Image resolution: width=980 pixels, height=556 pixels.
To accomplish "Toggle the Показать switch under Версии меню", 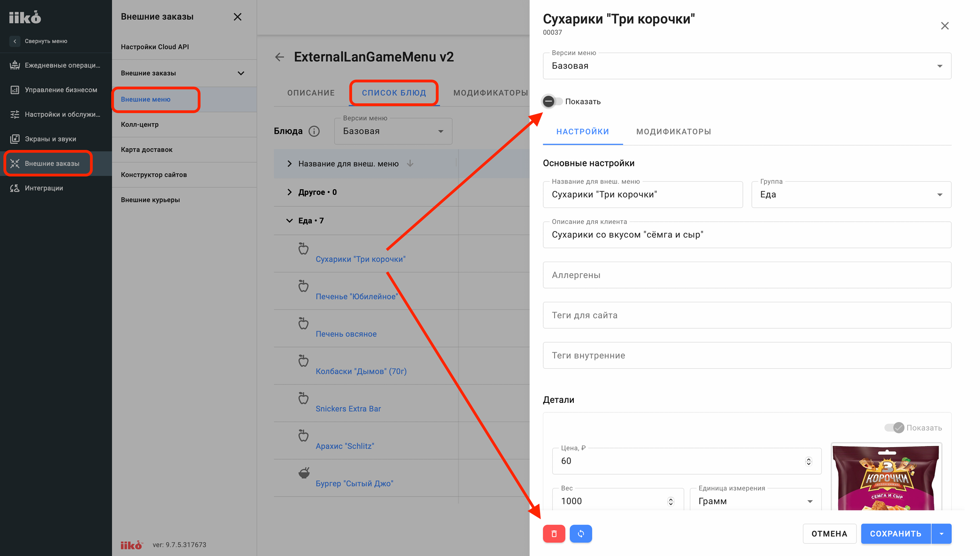I will [x=552, y=101].
